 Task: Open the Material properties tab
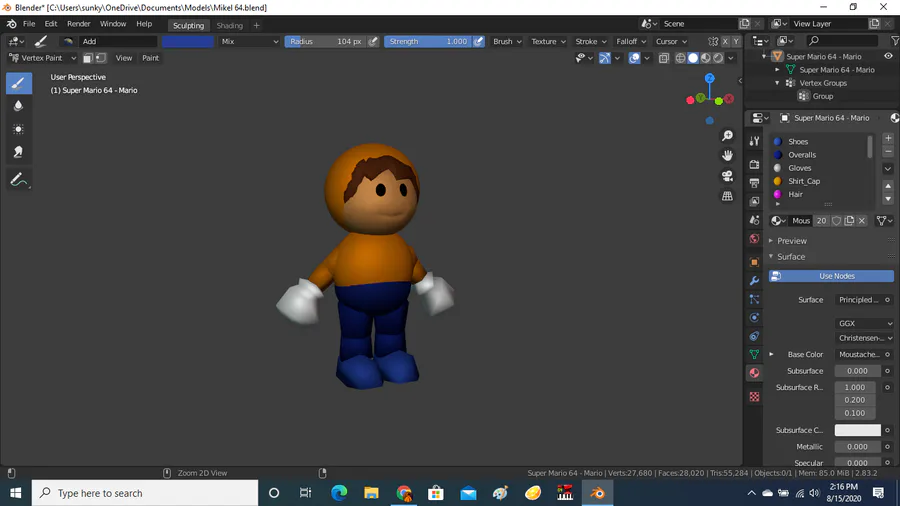click(754, 373)
